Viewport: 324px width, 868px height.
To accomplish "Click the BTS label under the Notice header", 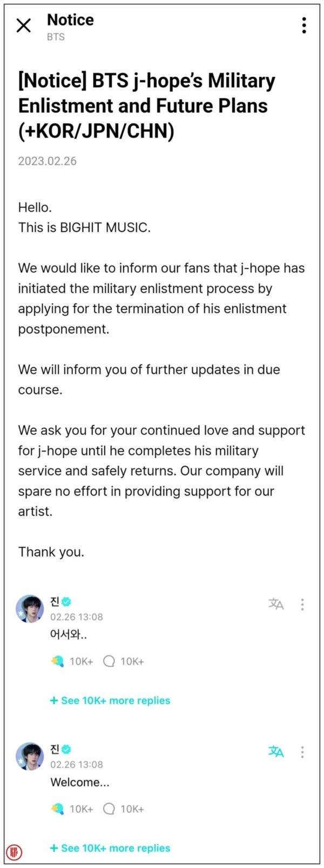I will [56, 37].
